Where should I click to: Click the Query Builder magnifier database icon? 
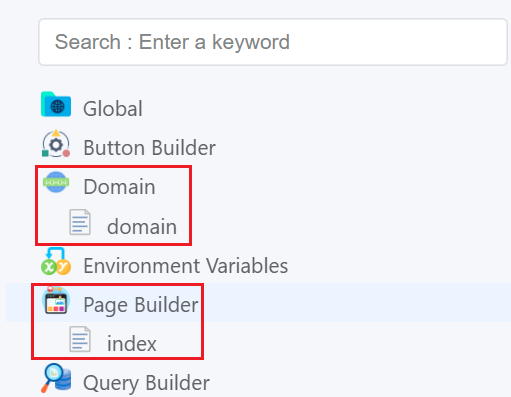56,378
